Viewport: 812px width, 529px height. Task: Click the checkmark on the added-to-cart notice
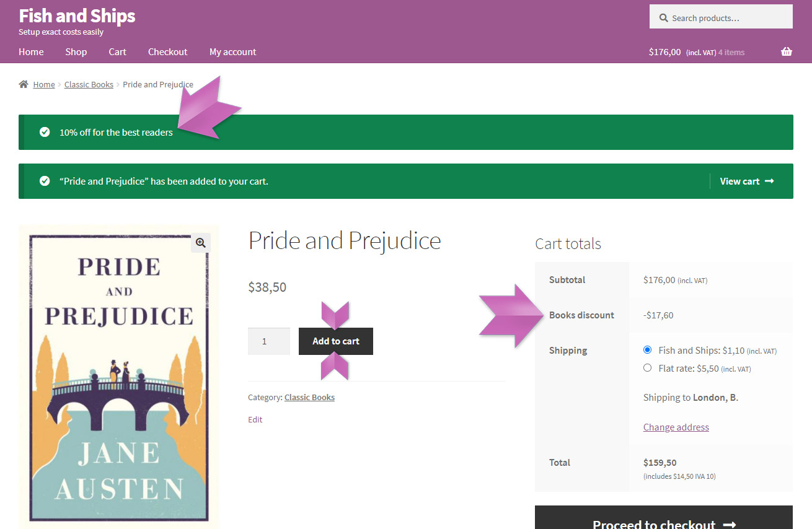pyautogui.click(x=45, y=181)
